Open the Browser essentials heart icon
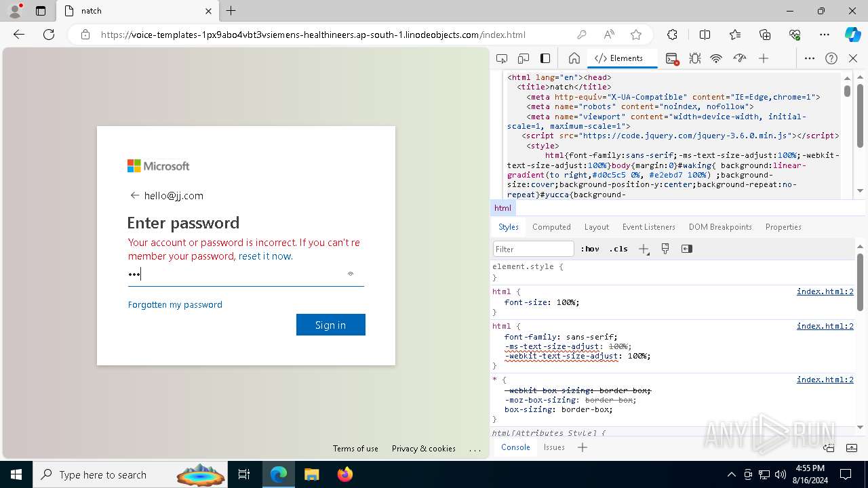 (795, 35)
